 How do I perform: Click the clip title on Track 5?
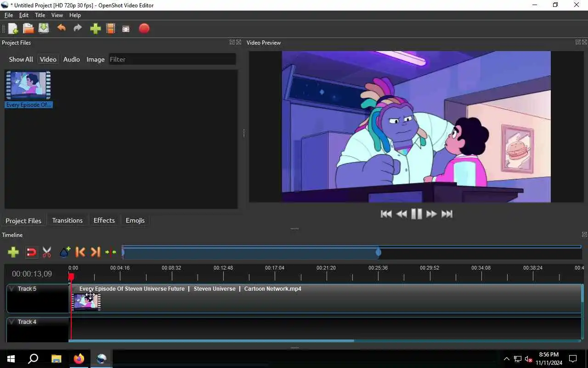[x=190, y=289]
